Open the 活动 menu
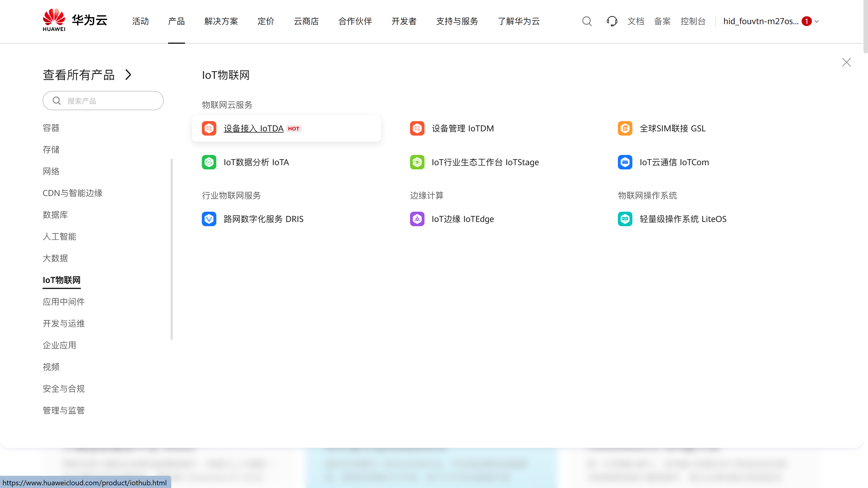This screenshot has height=488, width=868. pyautogui.click(x=140, y=21)
